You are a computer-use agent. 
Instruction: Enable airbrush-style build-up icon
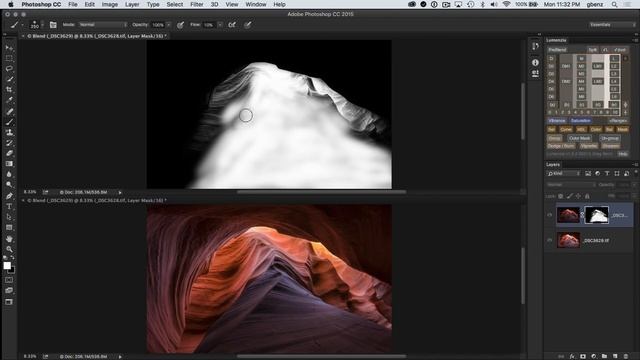[232, 25]
